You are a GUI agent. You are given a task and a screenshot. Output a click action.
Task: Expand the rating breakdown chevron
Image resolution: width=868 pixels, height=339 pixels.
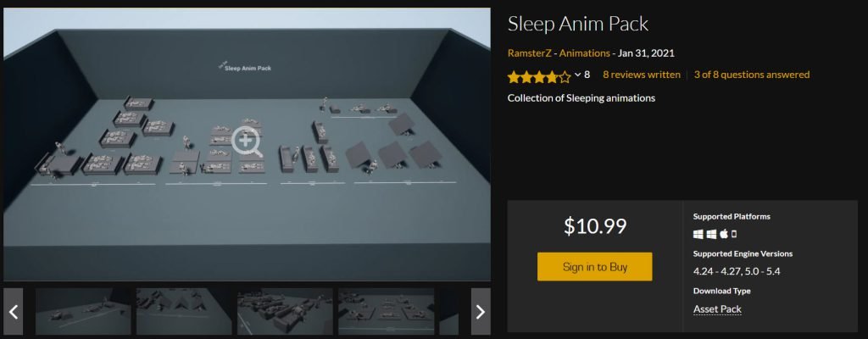point(577,75)
